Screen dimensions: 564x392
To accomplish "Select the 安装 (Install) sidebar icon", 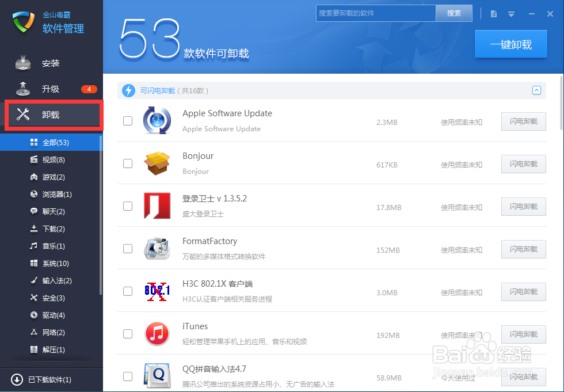I will click(24, 63).
